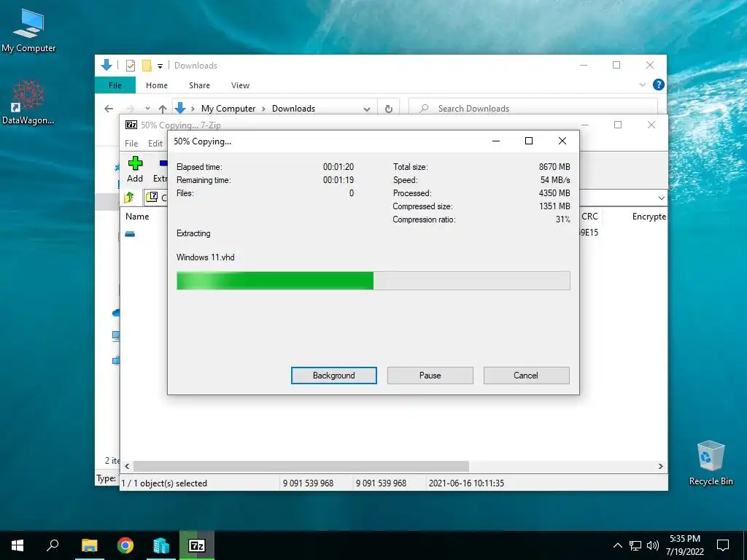The height and width of the screenshot is (560, 747).
Task: Cancel the copying operation
Action: coord(526,376)
